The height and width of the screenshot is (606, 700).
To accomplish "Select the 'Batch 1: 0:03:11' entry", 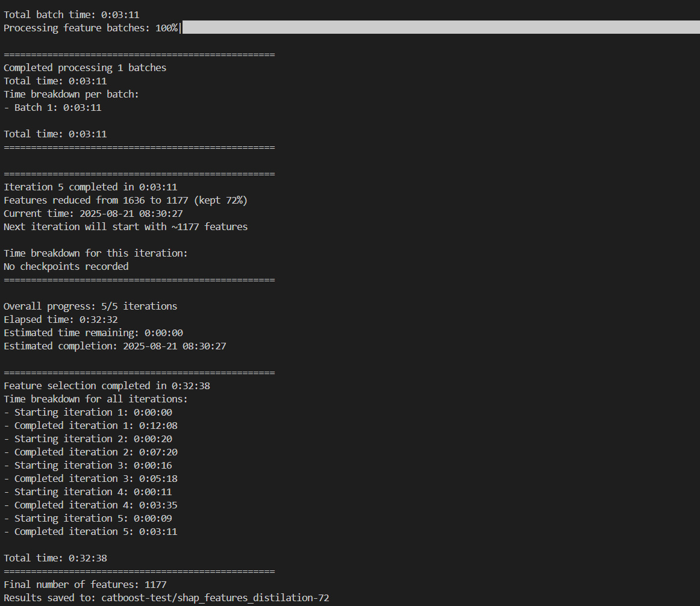I will point(57,107).
